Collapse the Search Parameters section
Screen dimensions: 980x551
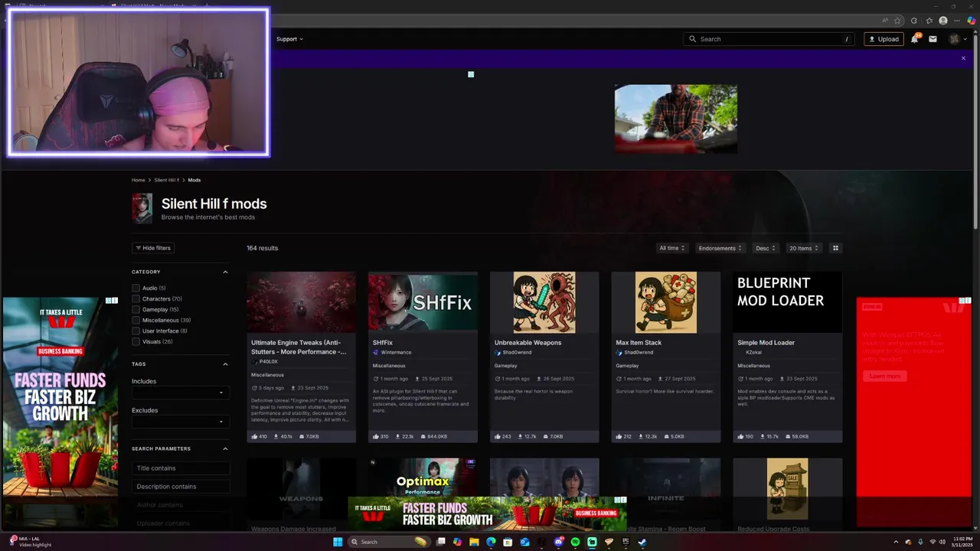(x=225, y=448)
